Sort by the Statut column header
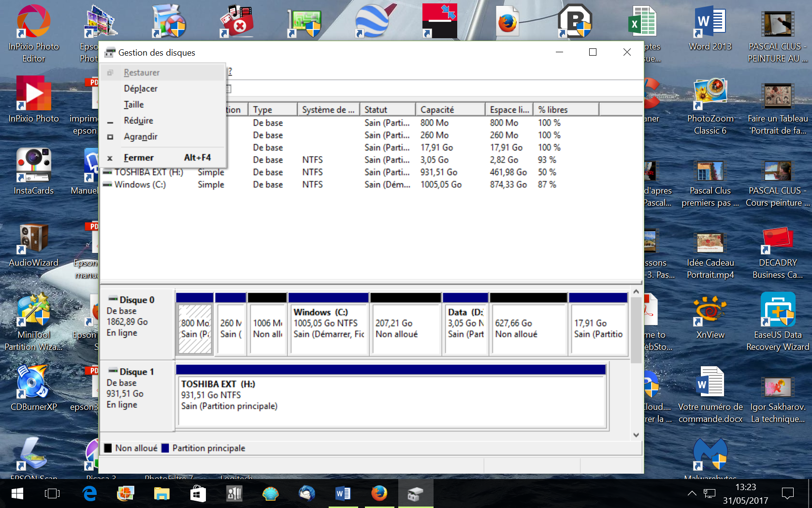 [388, 110]
